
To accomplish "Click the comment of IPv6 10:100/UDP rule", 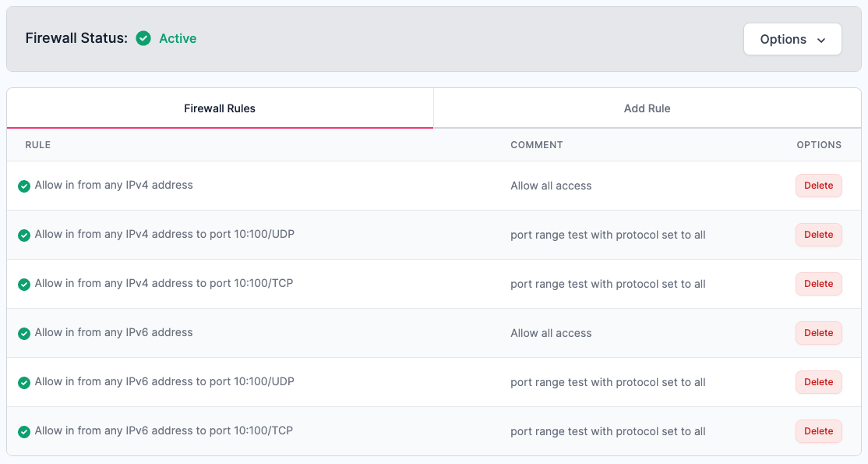I will tap(608, 383).
